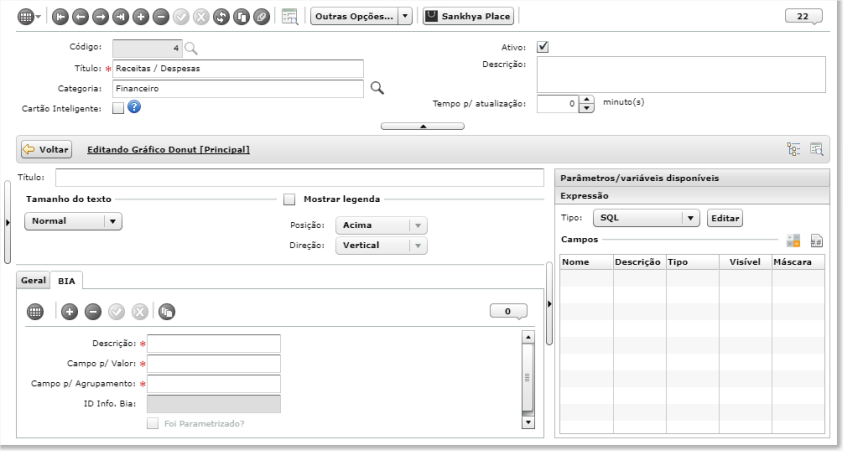Click Voltar button

click(x=46, y=149)
